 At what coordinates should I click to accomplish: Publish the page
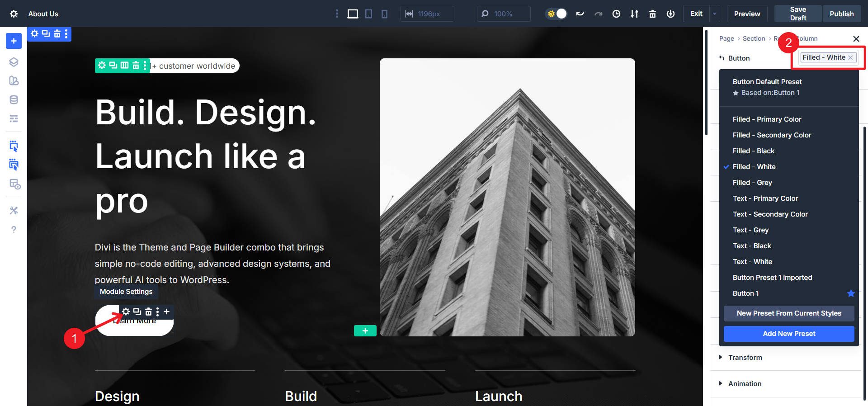pos(841,14)
